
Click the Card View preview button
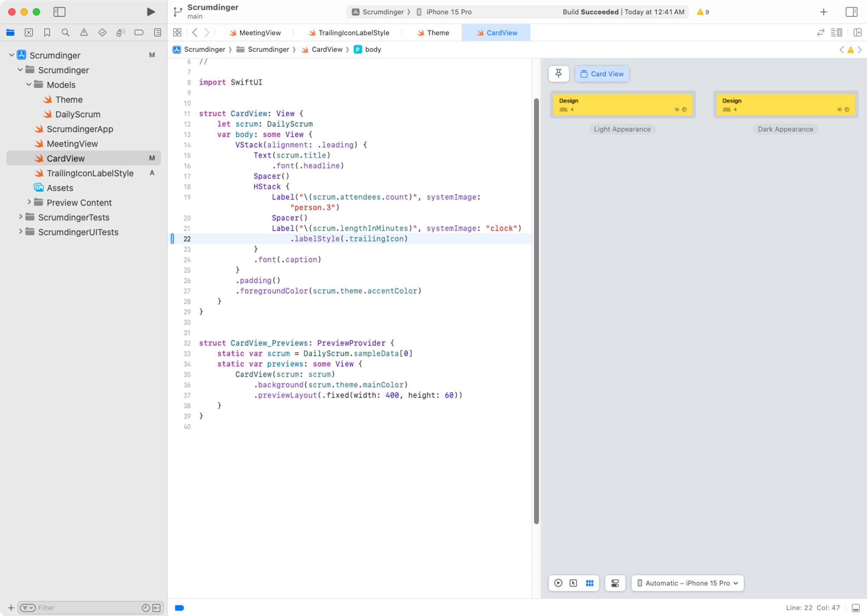click(602, 74)
